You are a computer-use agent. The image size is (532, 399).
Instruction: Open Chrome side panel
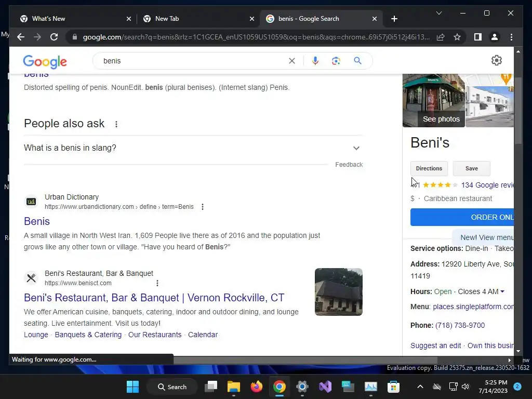coord(478,37)
